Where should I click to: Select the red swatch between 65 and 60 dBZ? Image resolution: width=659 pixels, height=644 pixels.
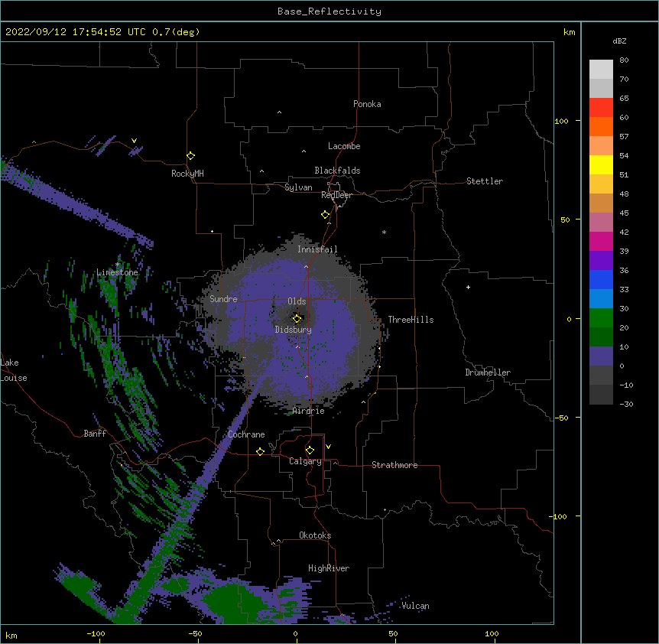coord(601,107)
